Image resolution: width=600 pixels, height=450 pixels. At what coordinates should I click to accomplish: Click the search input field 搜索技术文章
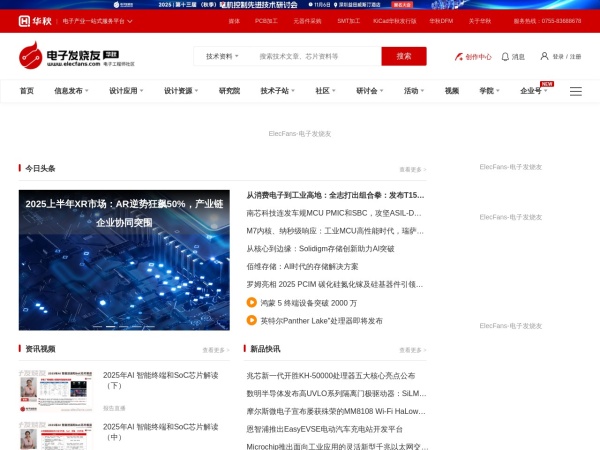tap(318, 56)
